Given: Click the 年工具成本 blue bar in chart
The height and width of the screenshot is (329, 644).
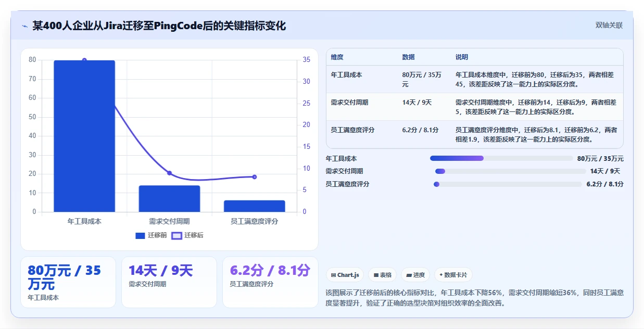Looking at the screenshot, I should 84,136.
